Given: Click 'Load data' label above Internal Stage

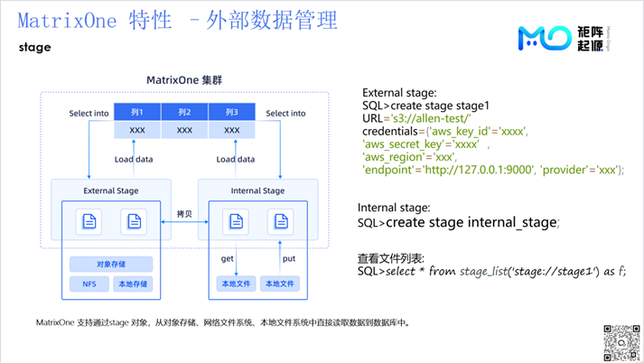Looking at the screenshot, I should pos(236,159).
